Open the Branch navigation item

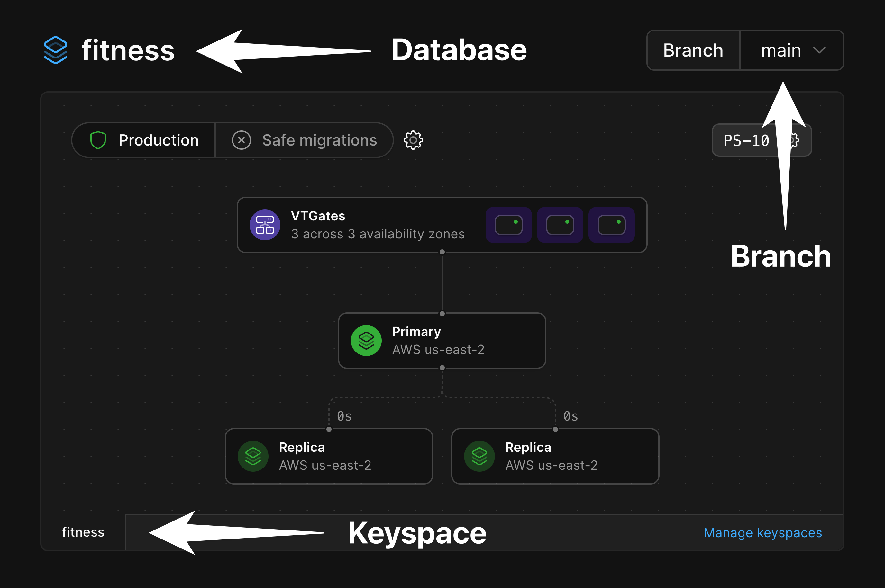pos(693,50)
